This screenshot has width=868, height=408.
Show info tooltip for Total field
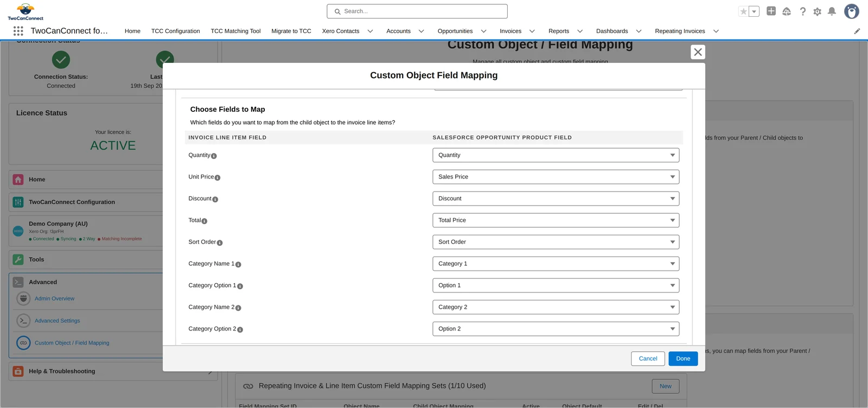205,221
